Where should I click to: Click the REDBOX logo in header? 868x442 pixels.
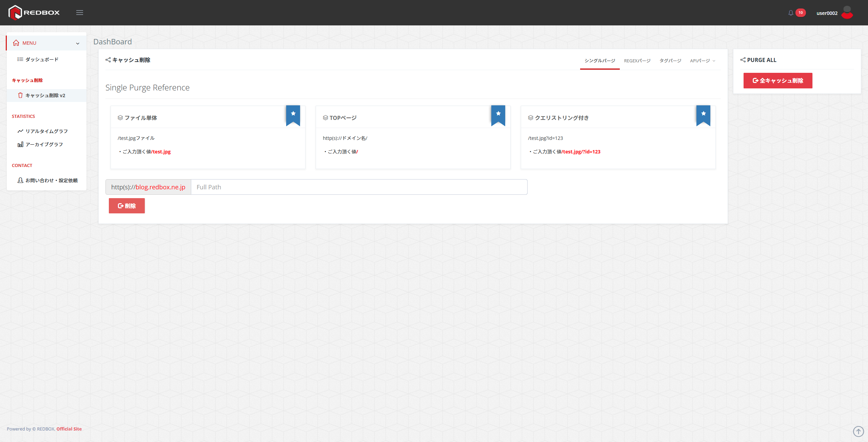(x=34, y=13)
